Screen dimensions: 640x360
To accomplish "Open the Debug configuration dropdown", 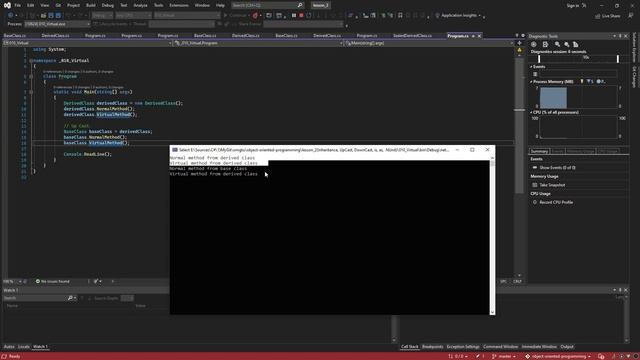I will tap(102, 16).
